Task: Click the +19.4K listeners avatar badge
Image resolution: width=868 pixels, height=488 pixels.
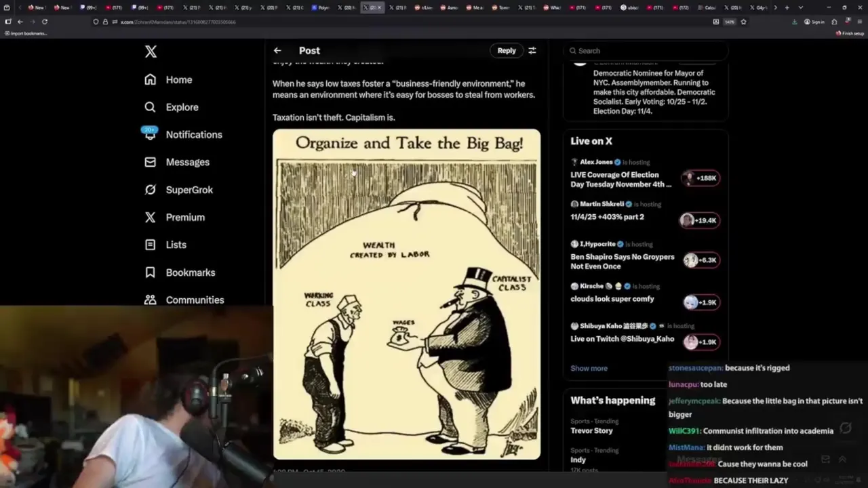Action: [699, 220]
